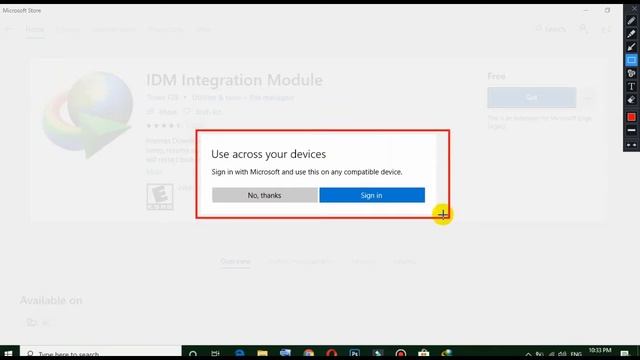The image size is (640, 360).
Task: Open the Home tab in Store
Action: (35, 29)
